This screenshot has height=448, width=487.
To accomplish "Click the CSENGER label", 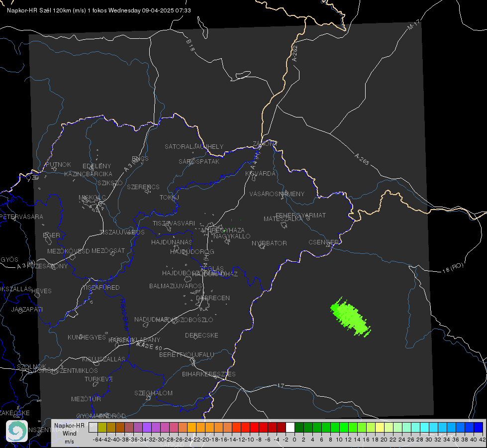I will [x=324, y=242].
